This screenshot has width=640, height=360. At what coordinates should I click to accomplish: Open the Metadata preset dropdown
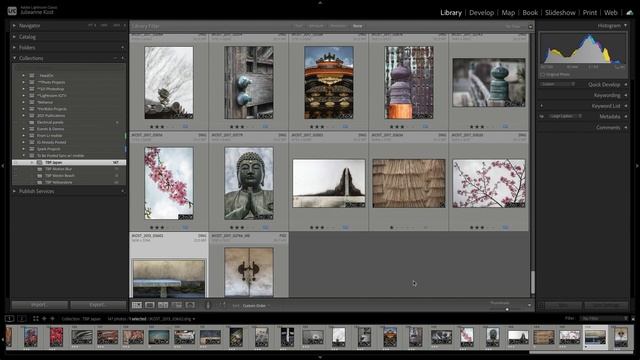[565, 116]
